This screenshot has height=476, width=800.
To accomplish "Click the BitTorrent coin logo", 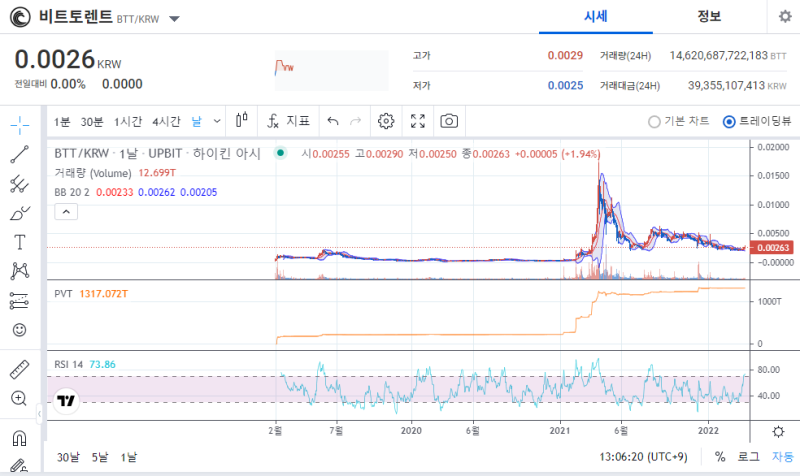I will [x=20, y=17].
